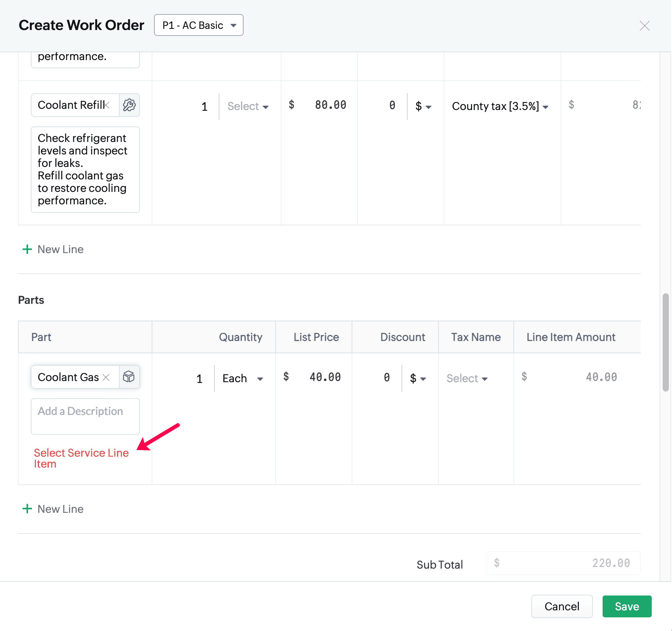Click the service lookup icon beside Coolant Refill

(x=129, y=105)
